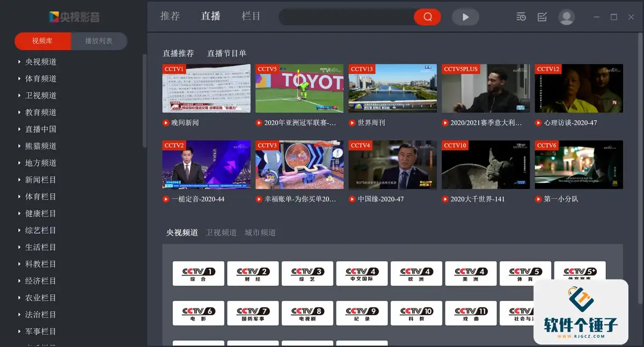Viewport: 644px width, 347px height.
Task: Click play icon beside 晚间新闻
Action: coord(166,122)
